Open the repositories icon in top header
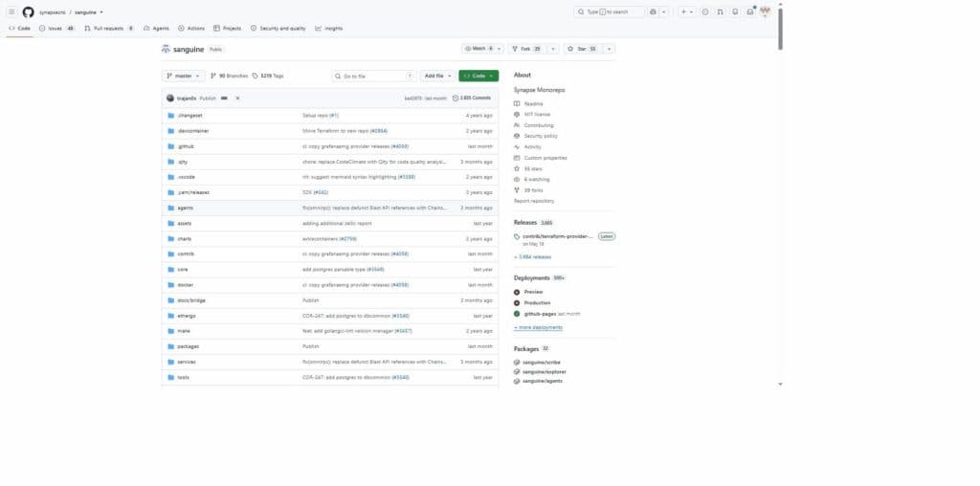 point(735,11)
